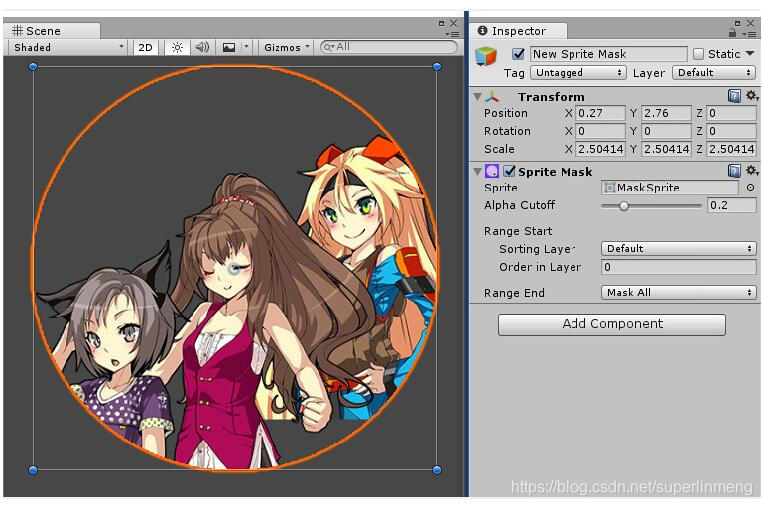The width and height of the screenshot is (762, 506).
Task: Click bottom-right rect handle in scene
Action: pos(437,470)
